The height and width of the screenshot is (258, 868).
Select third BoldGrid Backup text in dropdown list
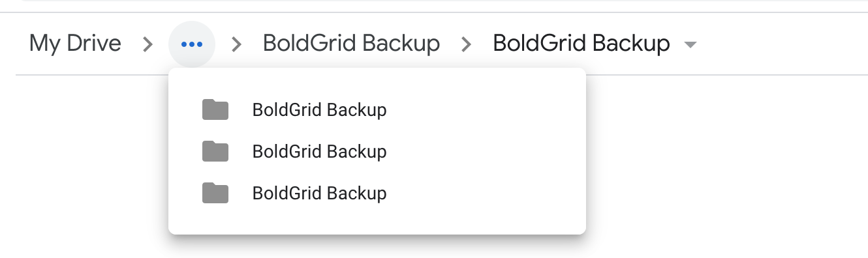(320, 193)
